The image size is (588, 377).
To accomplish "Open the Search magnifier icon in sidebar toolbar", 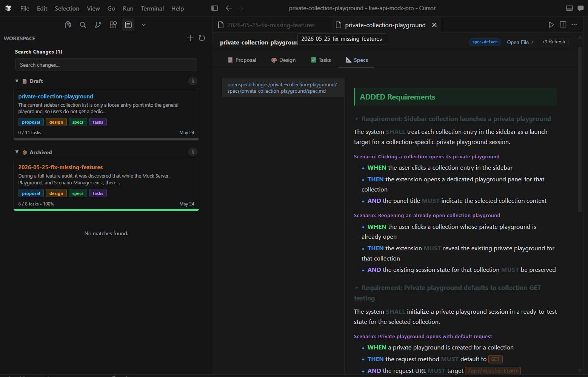I will (83, 25).
